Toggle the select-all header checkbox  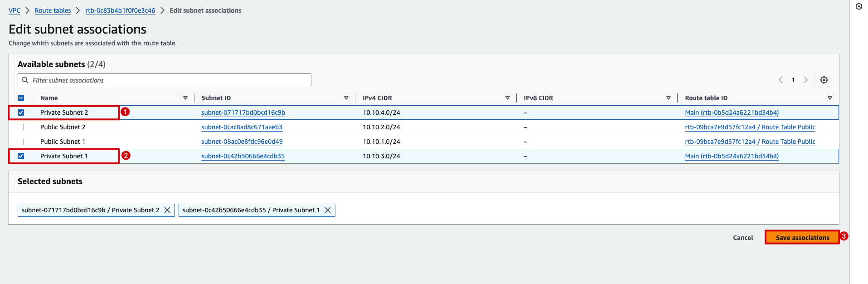(x=21, y=98)
